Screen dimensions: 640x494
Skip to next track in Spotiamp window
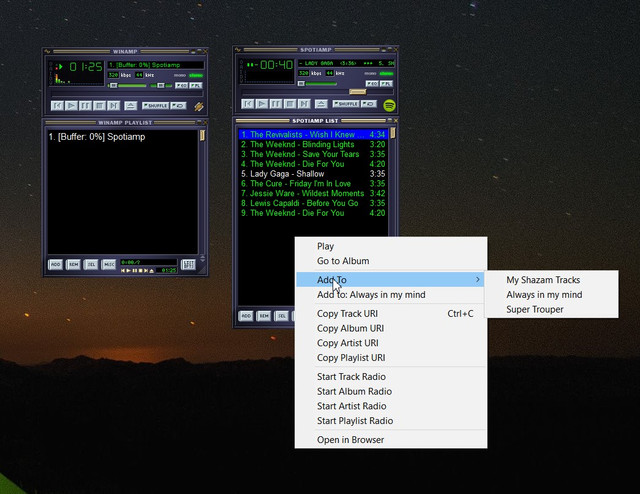pos(304,104)
